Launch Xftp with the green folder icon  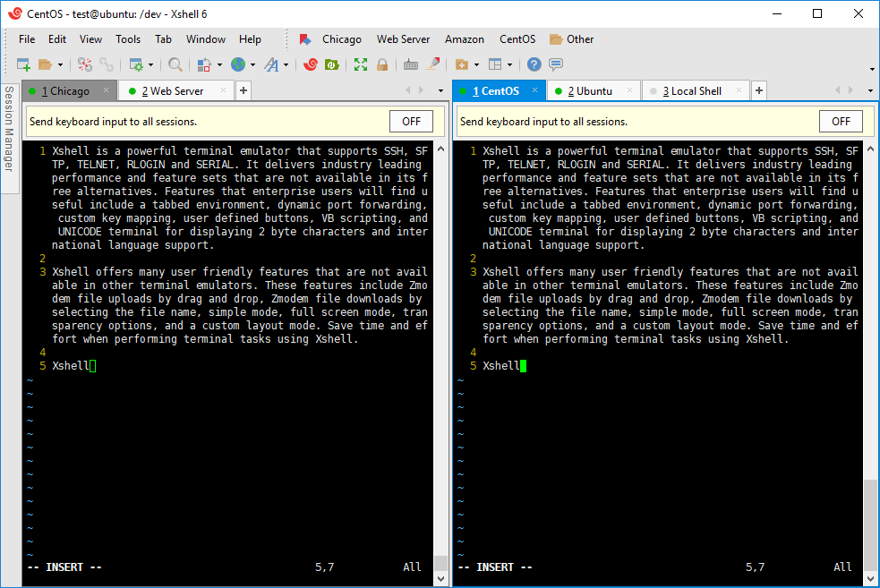coord(332,64)
